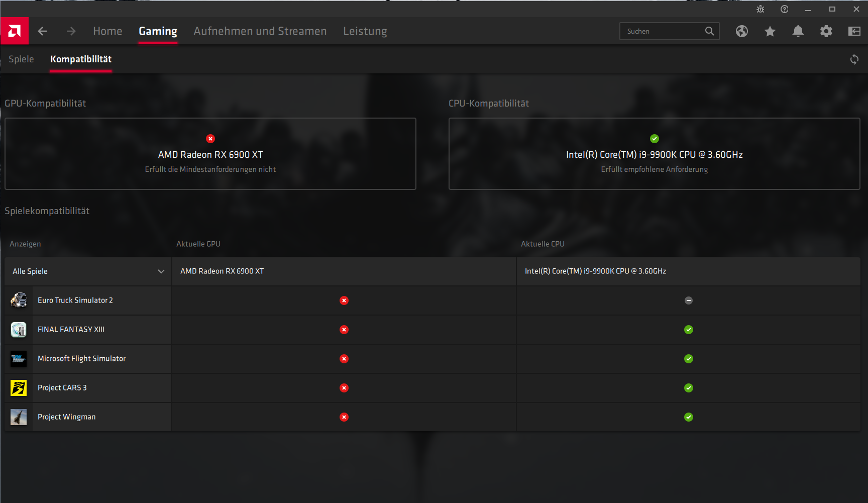
Task: Click 'Erfüllt empfohlene Anforderung' text
Action: pyautogui.click(x=655, y=169)
